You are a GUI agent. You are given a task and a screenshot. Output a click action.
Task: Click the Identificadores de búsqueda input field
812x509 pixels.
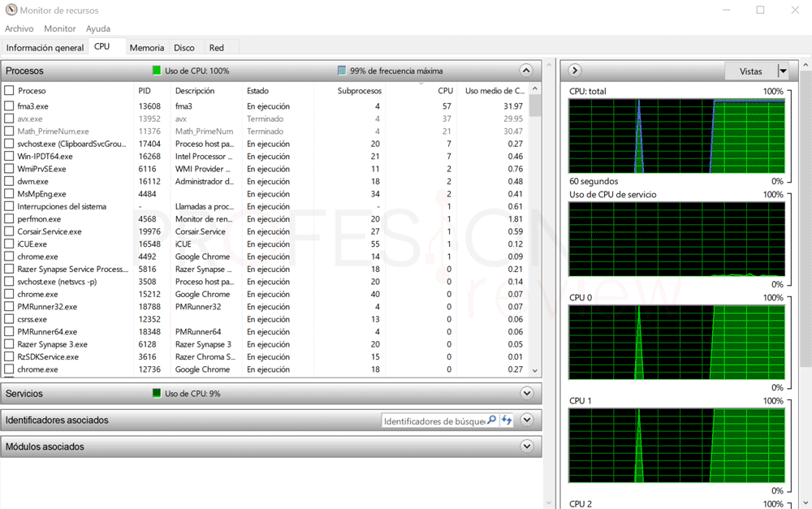coord(434,421)
